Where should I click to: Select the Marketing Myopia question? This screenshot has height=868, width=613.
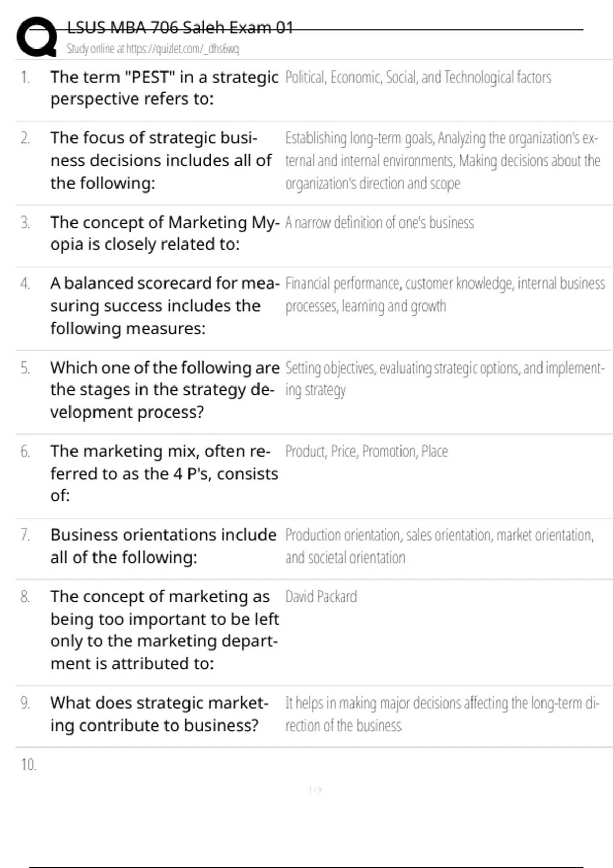[x=164, y=233]
